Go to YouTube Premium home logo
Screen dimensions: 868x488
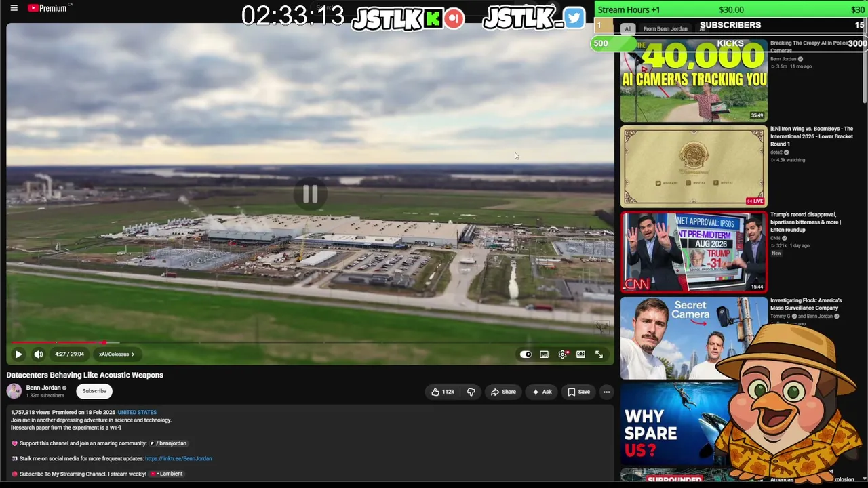(47, 8)
